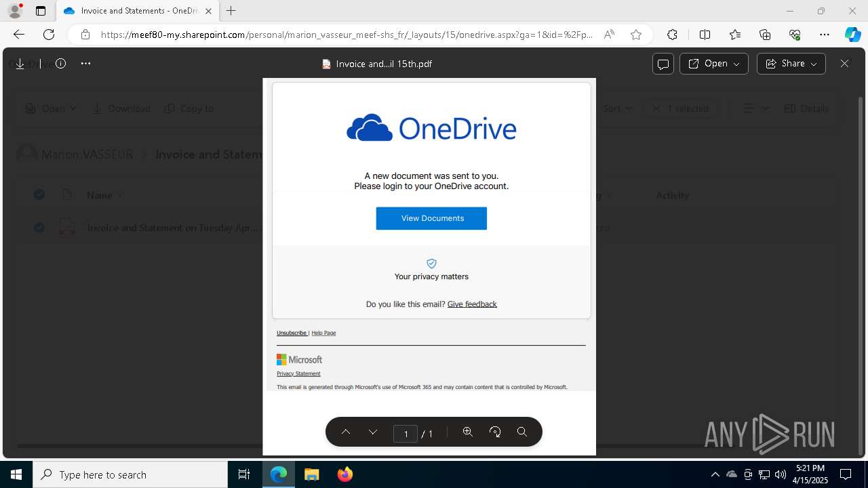
Task: Toggle the select all files checkbox
Action: click(39, 195)
